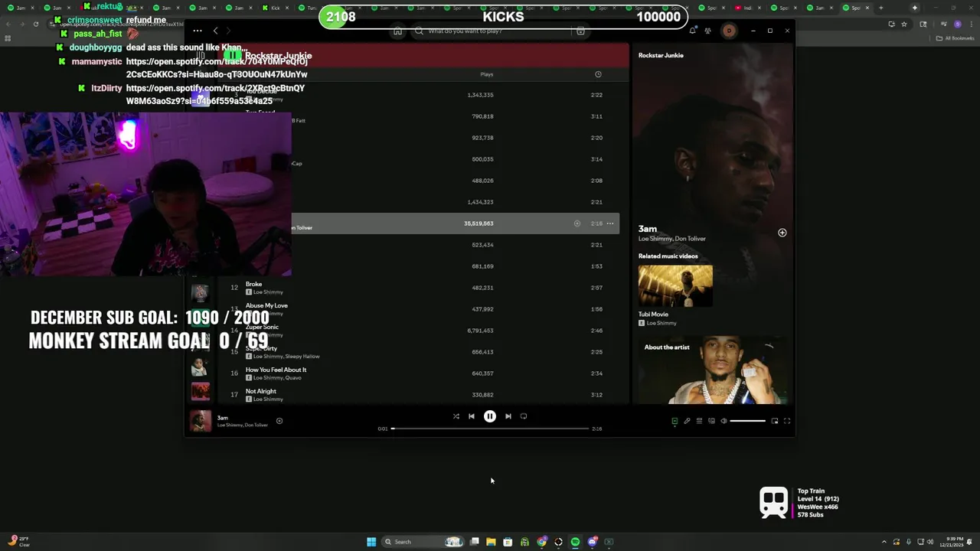Pause the album via green Rockstar Junkie button
The height and width of the screenshot is (551, 980).
(x=233, y=56)
